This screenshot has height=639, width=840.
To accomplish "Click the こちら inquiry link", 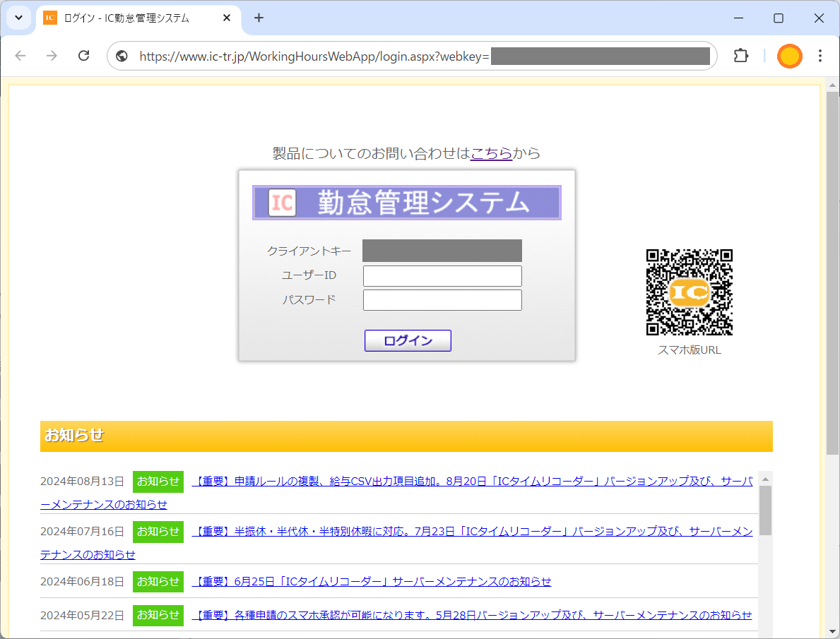I will tap(491, 154).
